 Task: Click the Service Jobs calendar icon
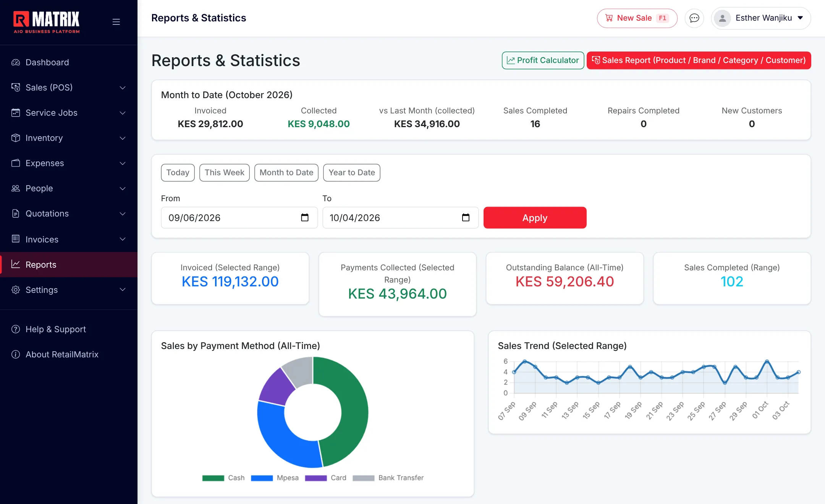[x=16, y=113]
